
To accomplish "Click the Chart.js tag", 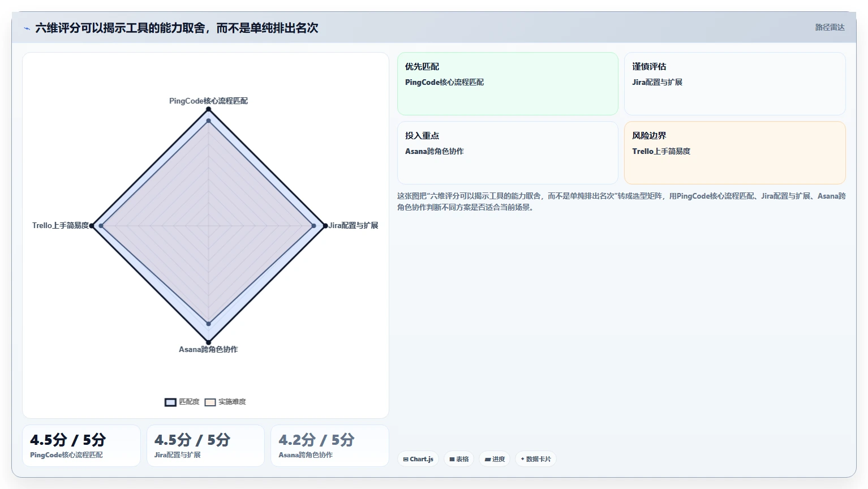I will [x=418, y=459].
